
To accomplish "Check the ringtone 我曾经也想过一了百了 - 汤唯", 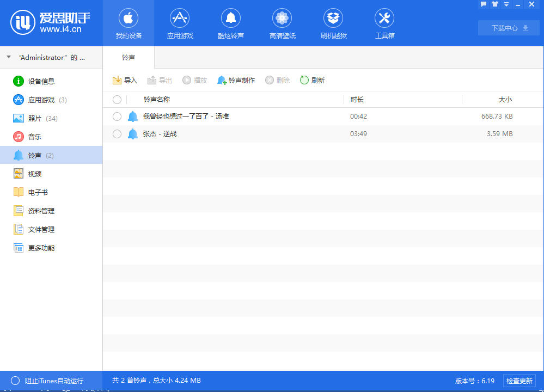I will (x=117, y=117).
